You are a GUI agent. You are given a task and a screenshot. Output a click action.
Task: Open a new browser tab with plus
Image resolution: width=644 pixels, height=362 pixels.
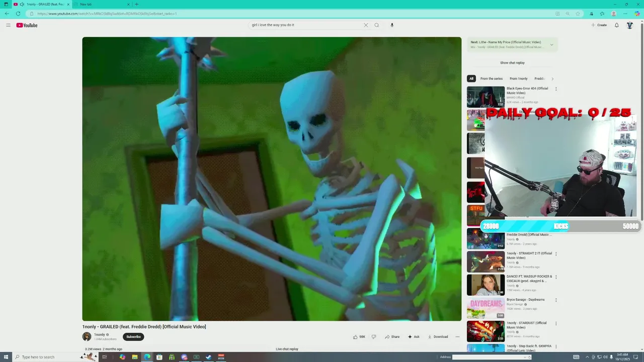(x=136, y=4)
